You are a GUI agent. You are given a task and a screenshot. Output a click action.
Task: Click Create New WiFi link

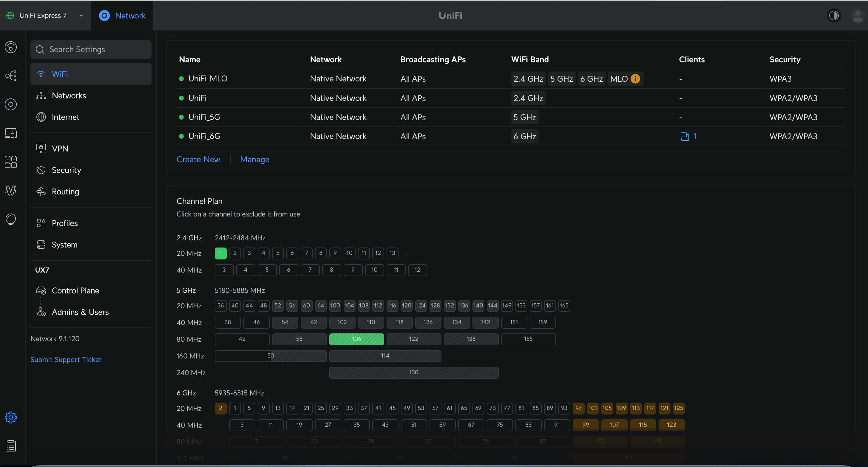[x=198, y=159]
